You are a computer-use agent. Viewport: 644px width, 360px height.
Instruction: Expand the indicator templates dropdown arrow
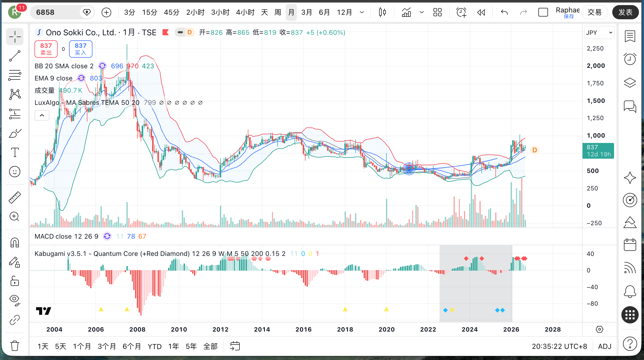click(422, 12)
